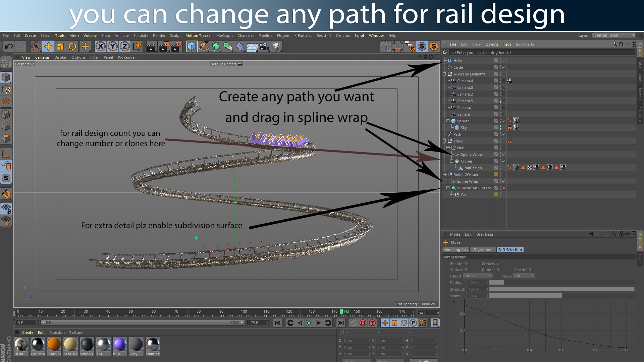Viewport: 644px width, 362px height.
Task: Toggle Helix object enable checkmark
Action: click(504, 61)
